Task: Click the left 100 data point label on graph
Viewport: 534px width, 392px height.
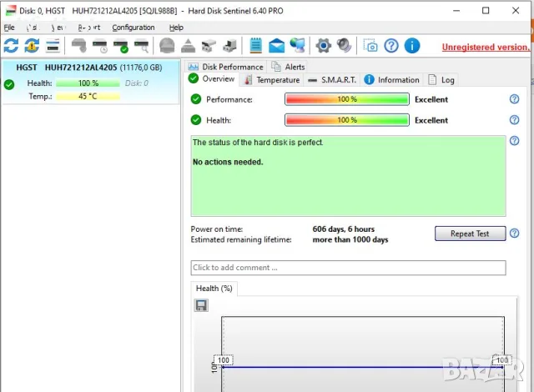Action: [x=223, y=360]
